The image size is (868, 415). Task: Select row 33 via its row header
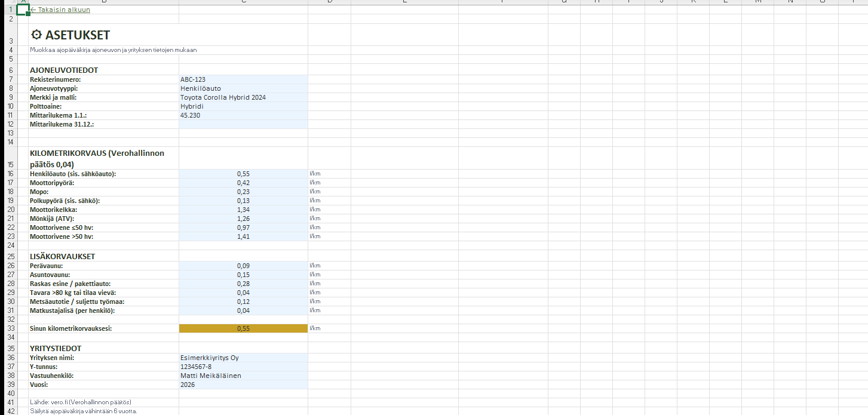[x=10, y=328]
